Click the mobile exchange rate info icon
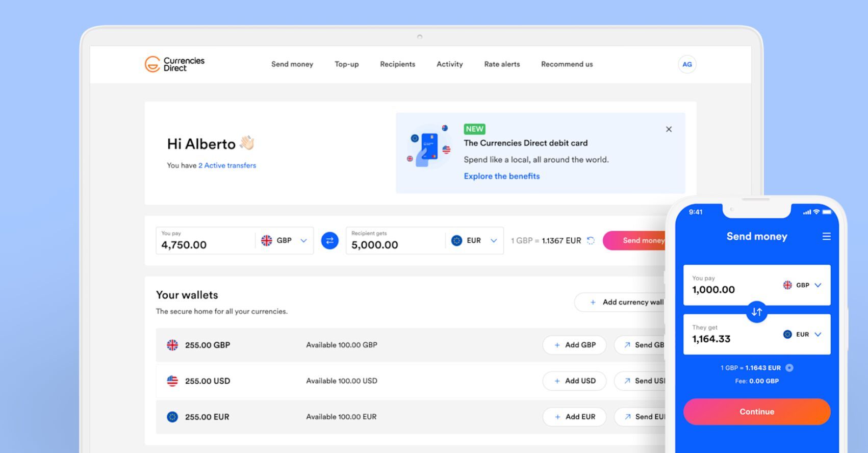Viewport: 868px width, 453px height. [x=789, y=368]
